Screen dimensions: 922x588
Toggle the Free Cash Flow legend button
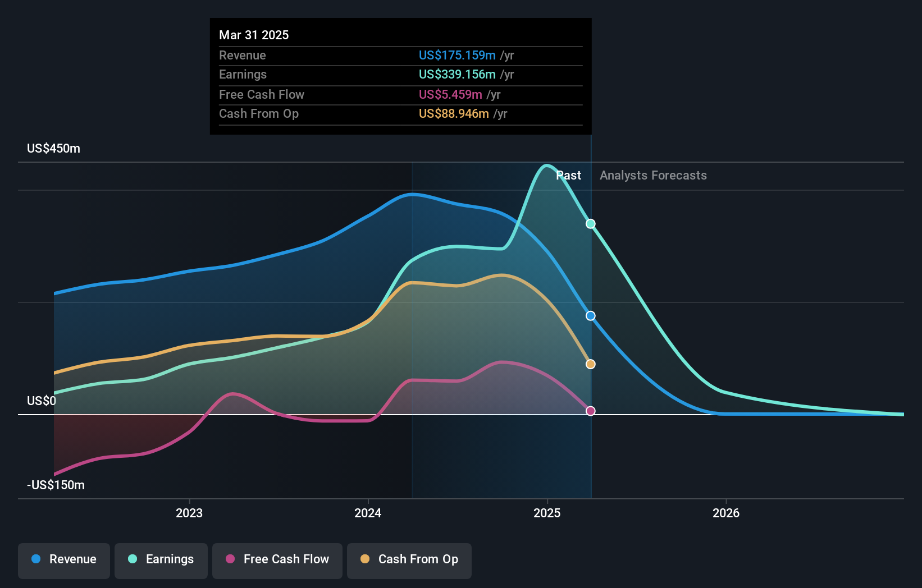point(277,561)
